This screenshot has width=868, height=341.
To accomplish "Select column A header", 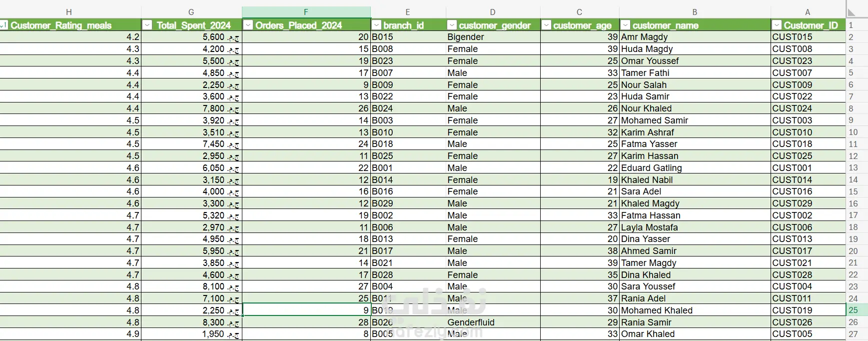I will click(808, 12).
